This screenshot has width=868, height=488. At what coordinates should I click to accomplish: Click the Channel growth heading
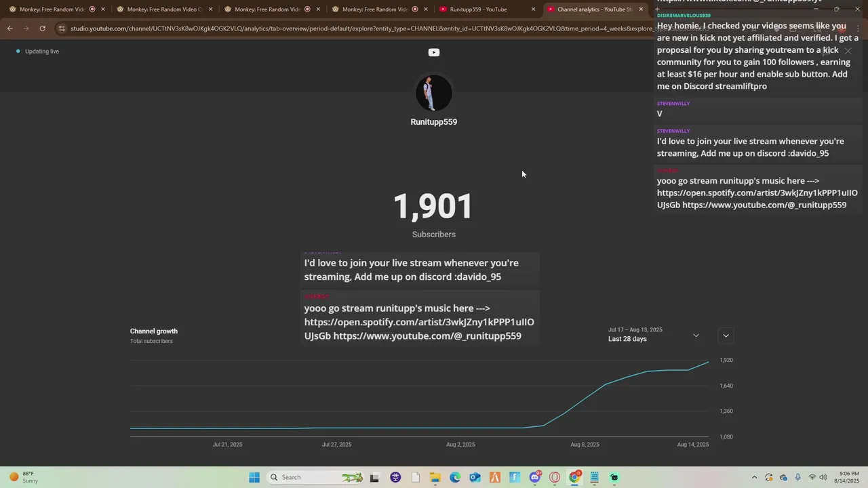coord(154,331)
